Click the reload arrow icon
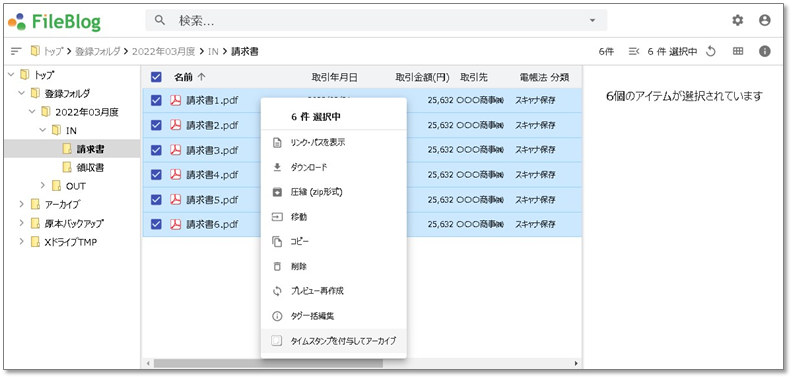This screenshot has height=379, width=793. click(711, 51)
